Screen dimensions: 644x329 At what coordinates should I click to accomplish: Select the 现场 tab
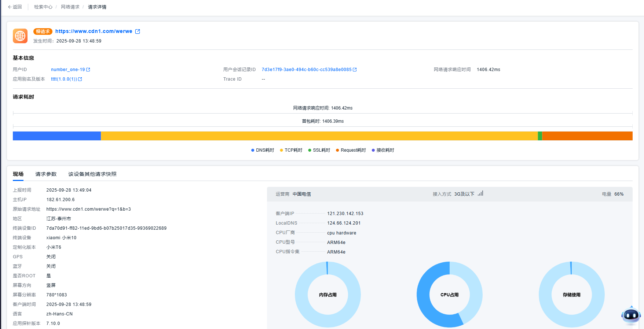click(x=18, y=174)
